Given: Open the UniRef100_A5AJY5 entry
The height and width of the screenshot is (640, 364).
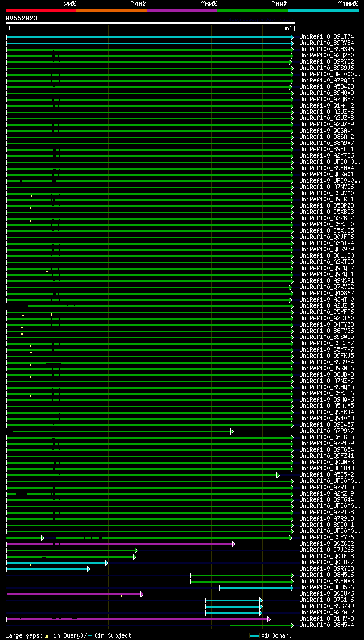Looking at the screenshot, I should (326, 406).
